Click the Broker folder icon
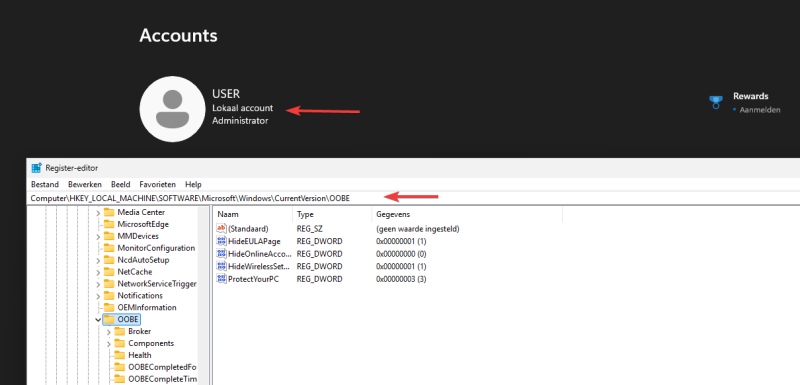The height and width of the screenshot is (385, 800). tap(119, 331)
